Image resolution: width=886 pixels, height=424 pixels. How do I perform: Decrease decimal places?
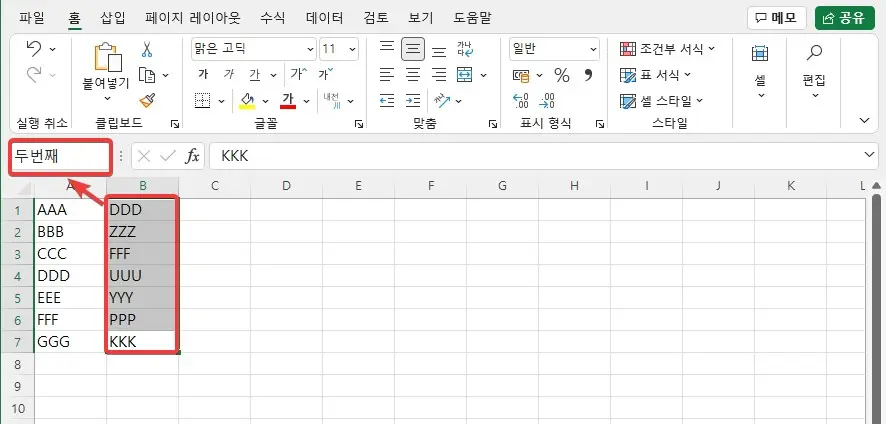pyautogui.click(x=547, y=101)
